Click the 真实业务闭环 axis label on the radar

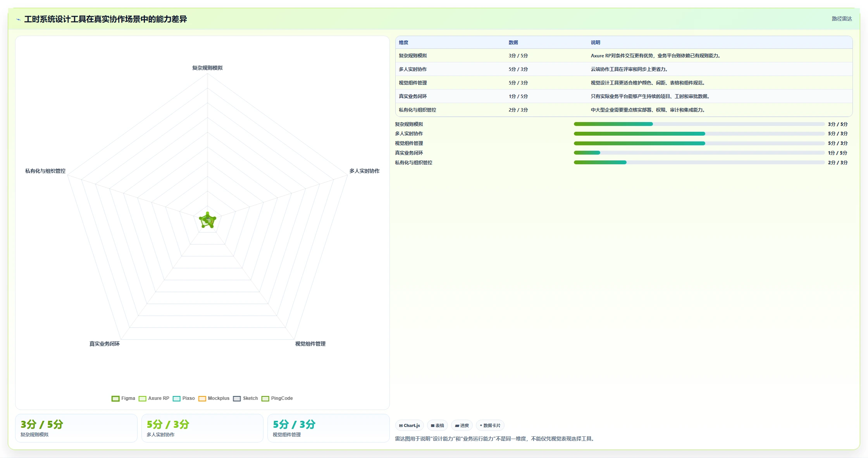point(105,344)
